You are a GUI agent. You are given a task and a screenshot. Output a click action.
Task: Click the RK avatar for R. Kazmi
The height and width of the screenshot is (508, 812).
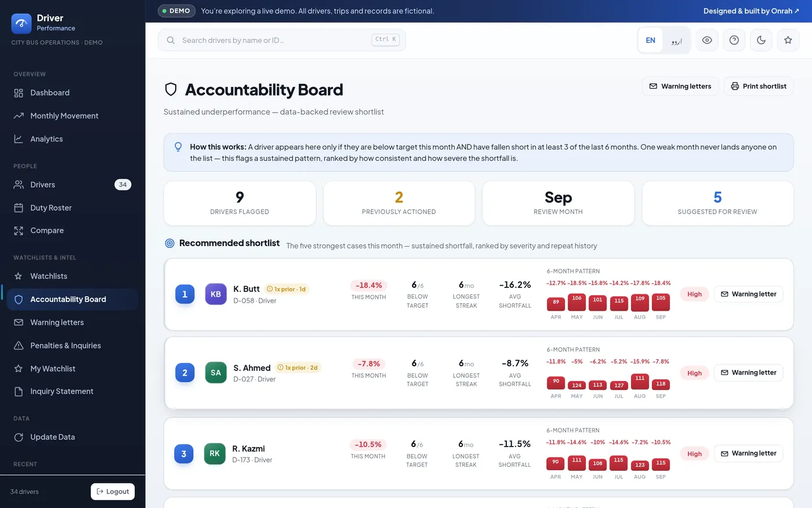pos(215,453)
